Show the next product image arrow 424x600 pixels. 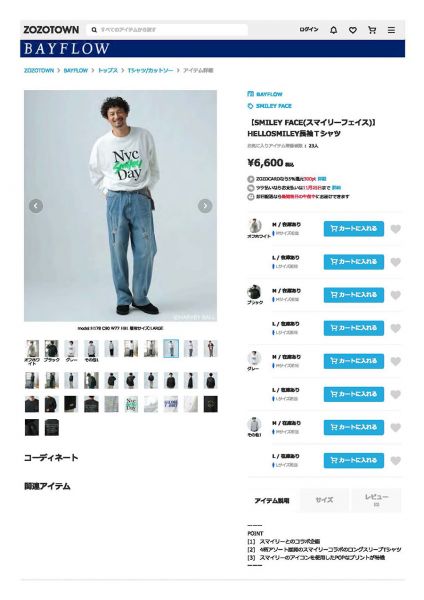point(205,206)
